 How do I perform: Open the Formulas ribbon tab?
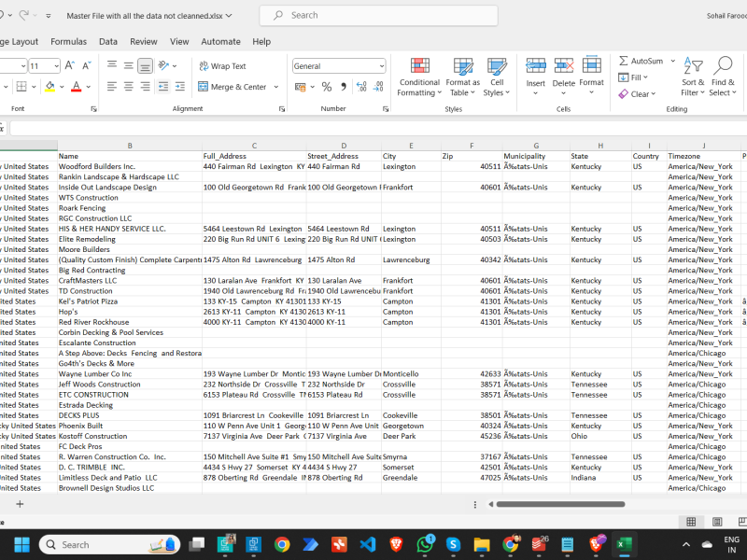point(68,41)
